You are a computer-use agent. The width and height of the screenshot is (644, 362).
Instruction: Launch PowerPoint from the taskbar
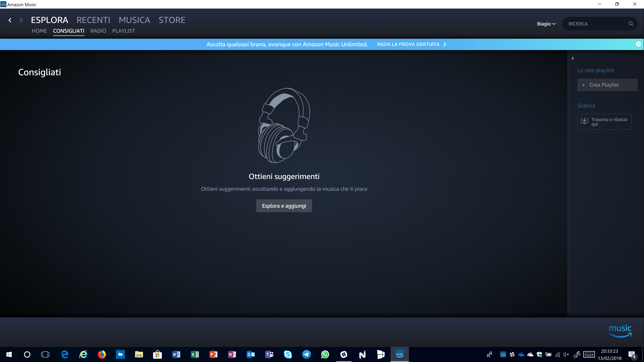213,354
